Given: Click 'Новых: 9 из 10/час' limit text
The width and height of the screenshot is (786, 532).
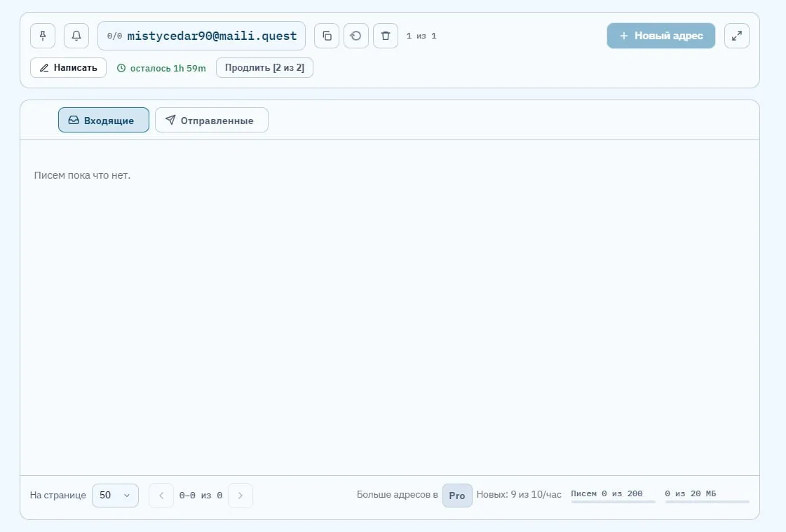Looking at the screenshot, I should pyautogui.click(x=519, y=495).
